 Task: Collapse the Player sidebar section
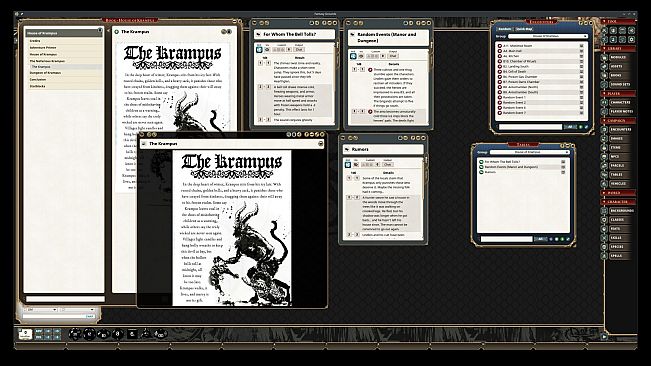[x=618, y=94]
